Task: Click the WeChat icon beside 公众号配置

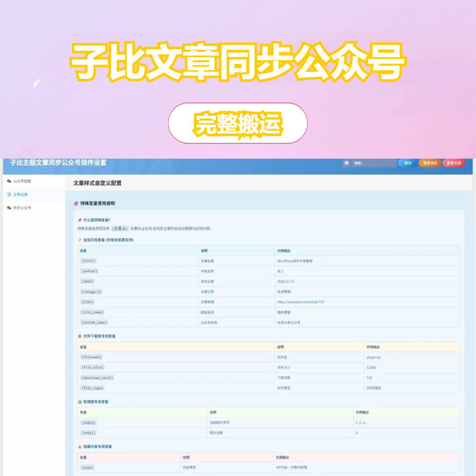Action: point(9,181)
